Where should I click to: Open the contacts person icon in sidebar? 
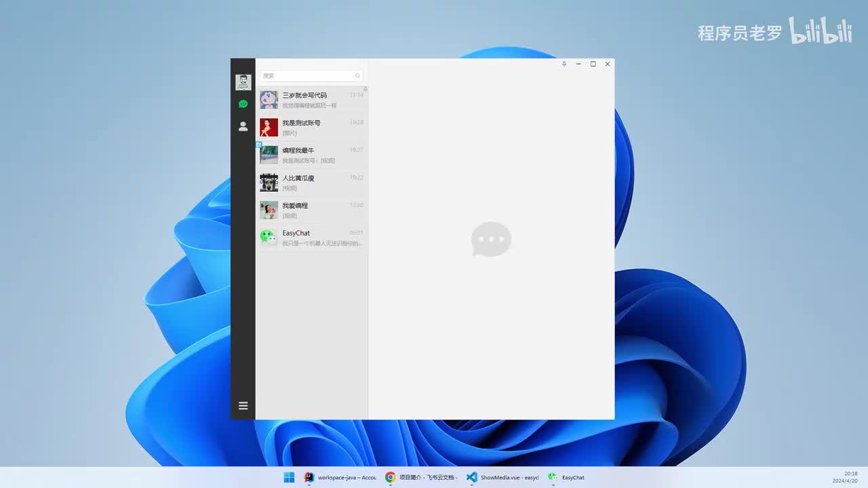[243, 126]
